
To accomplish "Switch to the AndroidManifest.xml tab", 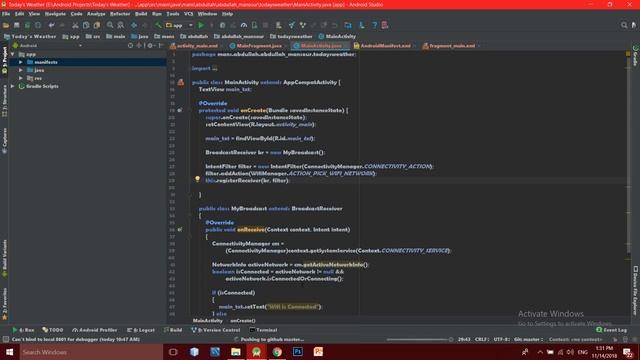I will point(385,46).
